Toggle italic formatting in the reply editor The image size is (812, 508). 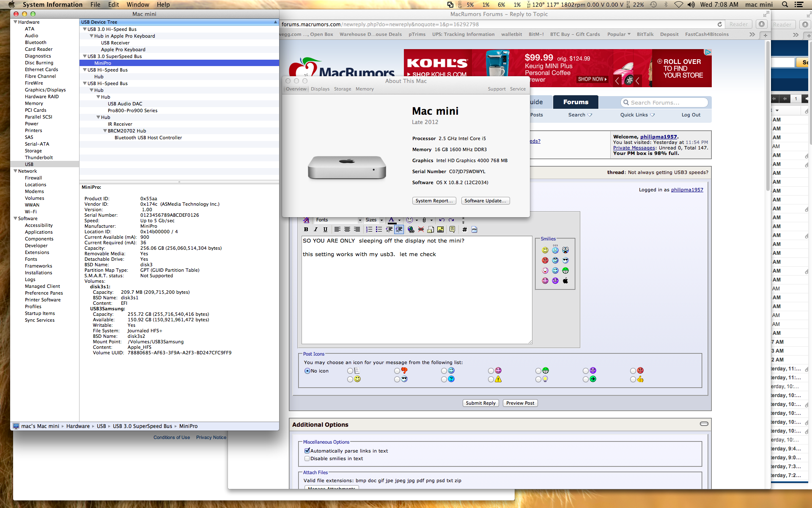point(315,229)
